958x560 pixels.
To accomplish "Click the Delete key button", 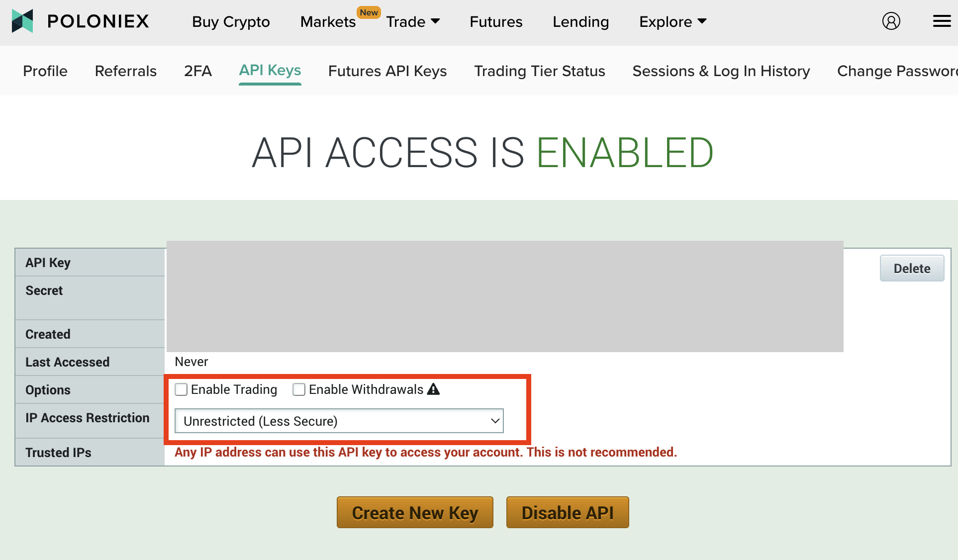I will pos(912,269).
